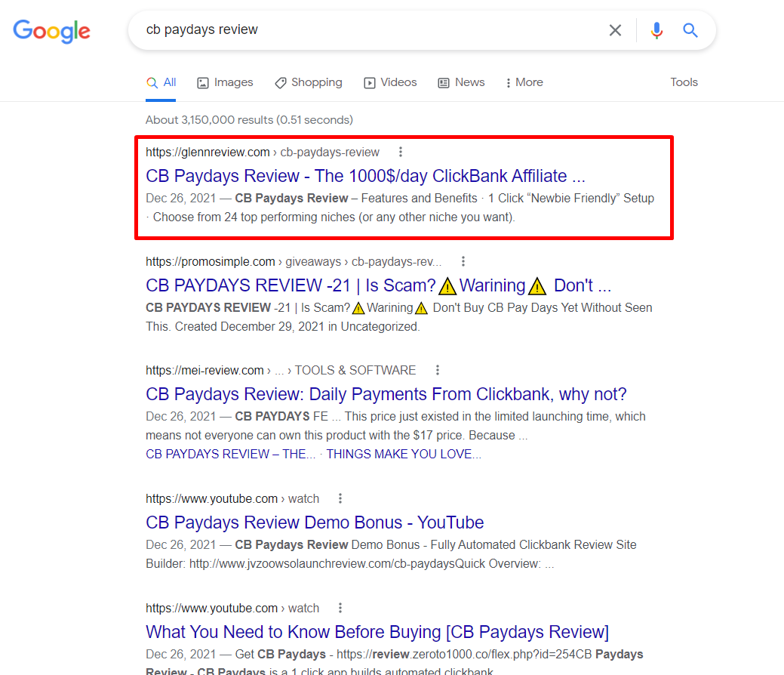The image size is (784, 675).
Task: Open the three-dot menu for the promosimple.com result
Action: click(x=463, y=261)
